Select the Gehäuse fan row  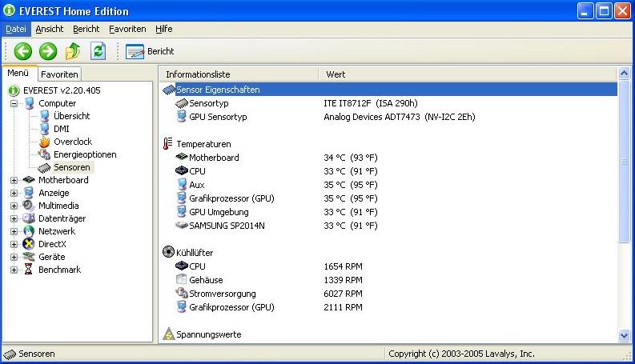pyautogui.click(x=389, y=280)
